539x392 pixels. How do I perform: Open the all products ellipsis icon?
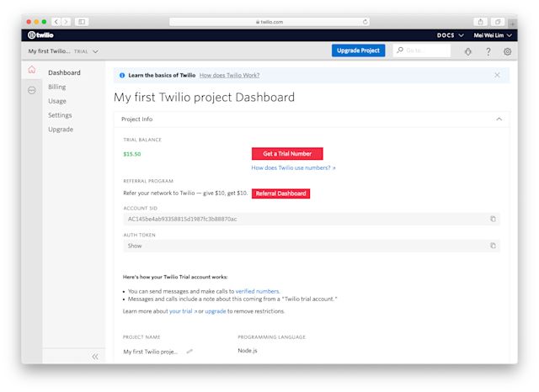click(32, 90)
